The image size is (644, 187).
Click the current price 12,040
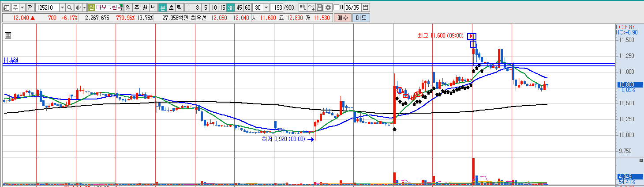pos(21,18)
